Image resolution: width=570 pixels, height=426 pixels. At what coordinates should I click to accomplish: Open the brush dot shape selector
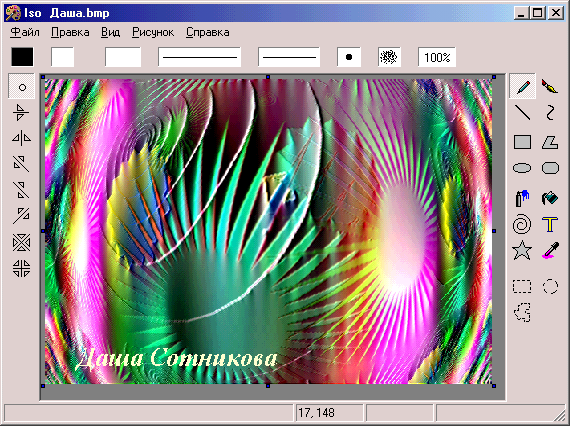(349, 57)
